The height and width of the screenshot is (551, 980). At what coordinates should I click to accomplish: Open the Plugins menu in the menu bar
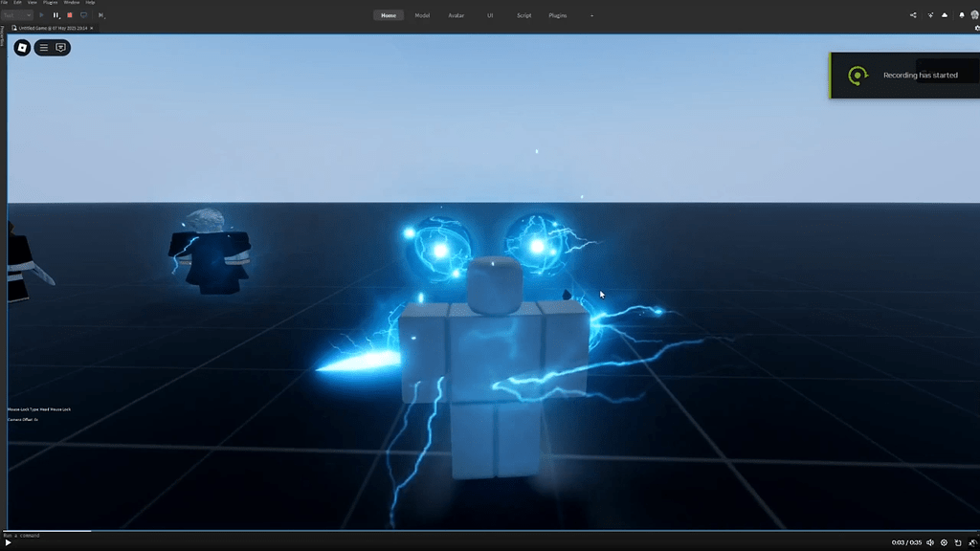50,3
